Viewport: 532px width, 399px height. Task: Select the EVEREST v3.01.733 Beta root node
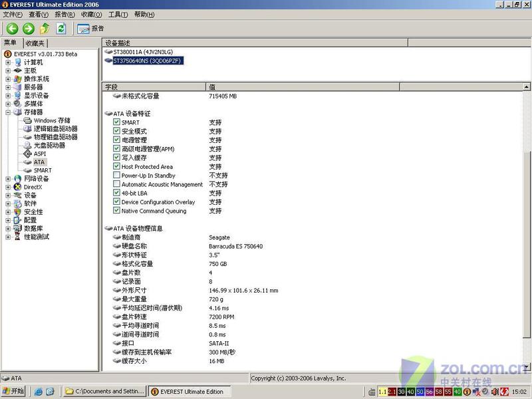[45, 54]
